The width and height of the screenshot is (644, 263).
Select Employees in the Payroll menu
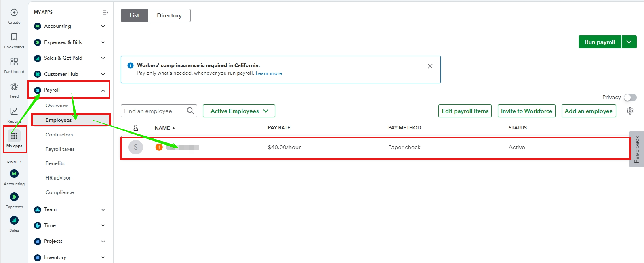[59, 120]
